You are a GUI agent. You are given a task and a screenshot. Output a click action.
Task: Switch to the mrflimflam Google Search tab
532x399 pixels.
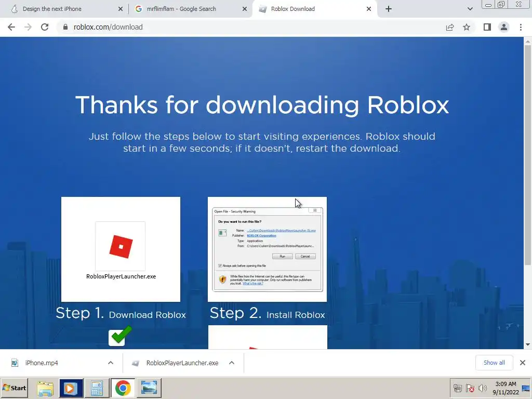pyautogui.click(x=190, y=9)
